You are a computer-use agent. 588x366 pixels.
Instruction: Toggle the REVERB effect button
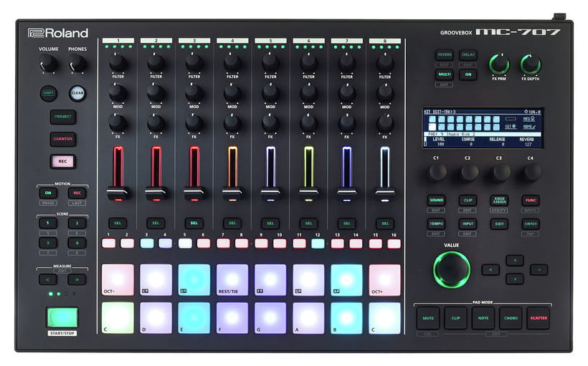[445, 55]
